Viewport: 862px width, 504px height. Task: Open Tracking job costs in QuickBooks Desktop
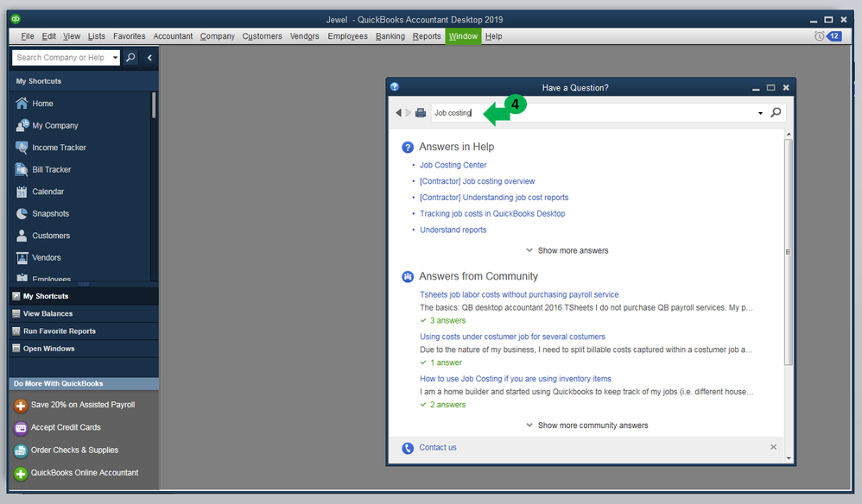tap(492, 213)
